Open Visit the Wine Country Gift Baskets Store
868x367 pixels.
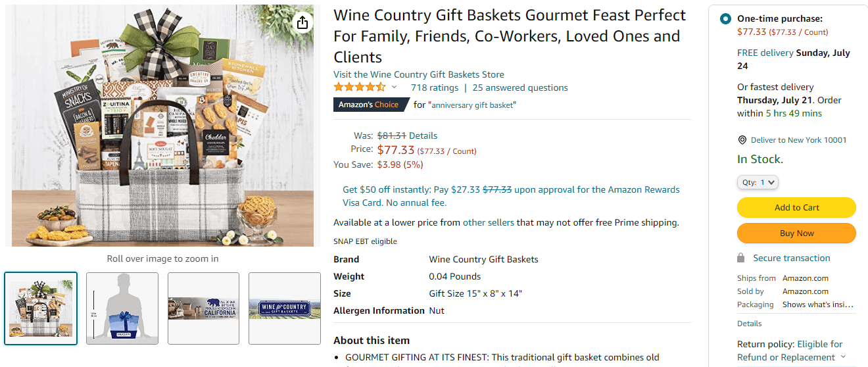coord(419,74)
